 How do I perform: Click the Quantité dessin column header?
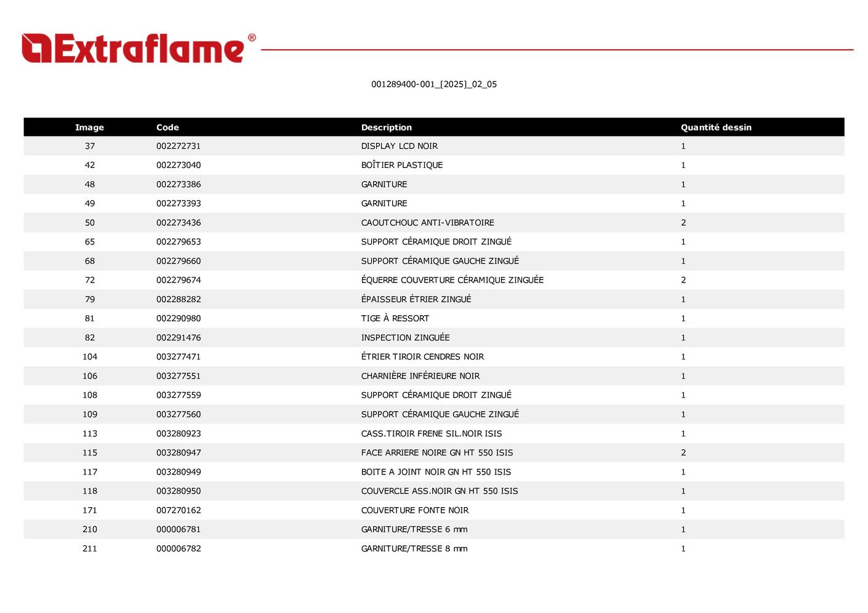715,127
